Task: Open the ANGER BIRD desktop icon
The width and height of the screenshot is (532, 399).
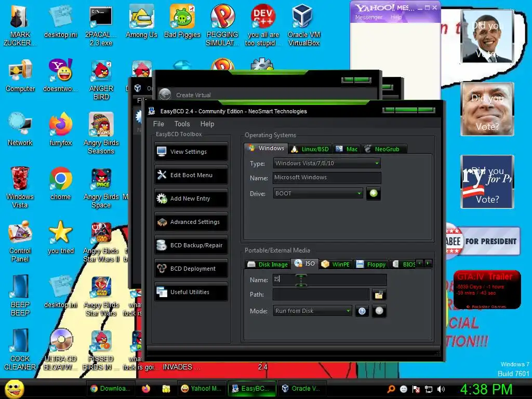Action: (101, 79)
